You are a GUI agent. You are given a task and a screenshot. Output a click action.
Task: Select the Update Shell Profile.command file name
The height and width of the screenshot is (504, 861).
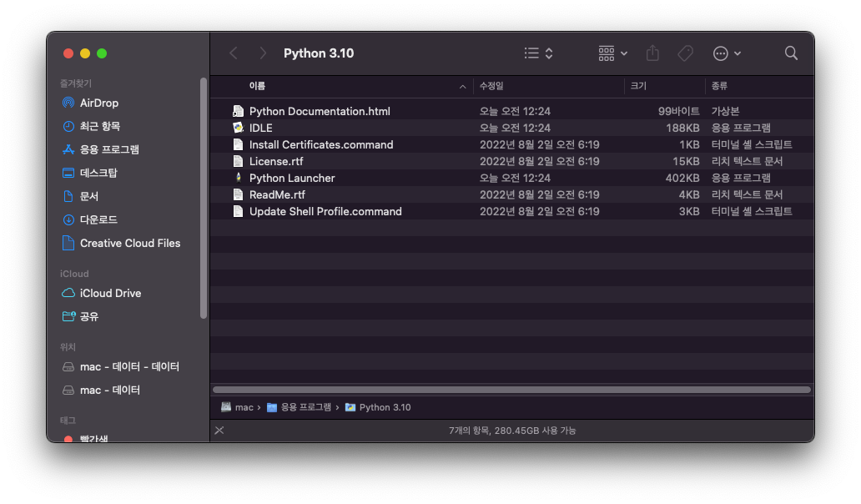click(x=325, y=211)
